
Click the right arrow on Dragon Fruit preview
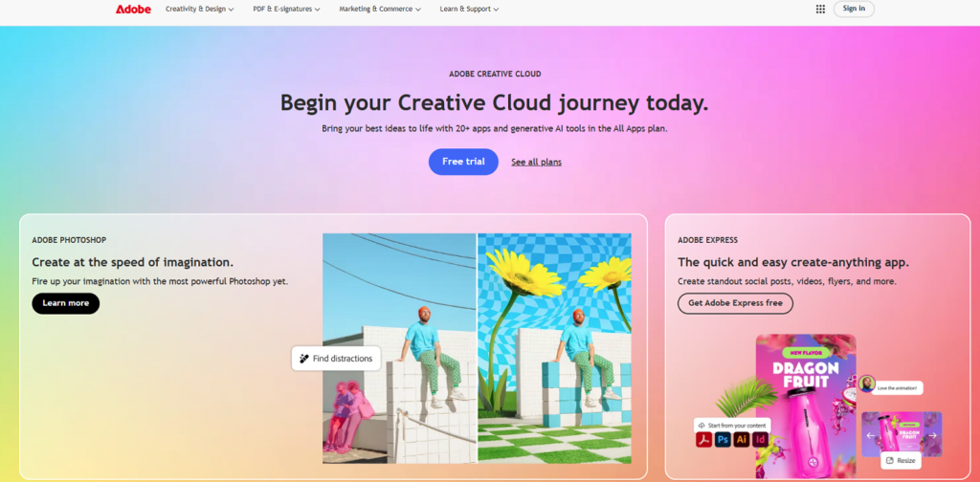coord(932,435)
